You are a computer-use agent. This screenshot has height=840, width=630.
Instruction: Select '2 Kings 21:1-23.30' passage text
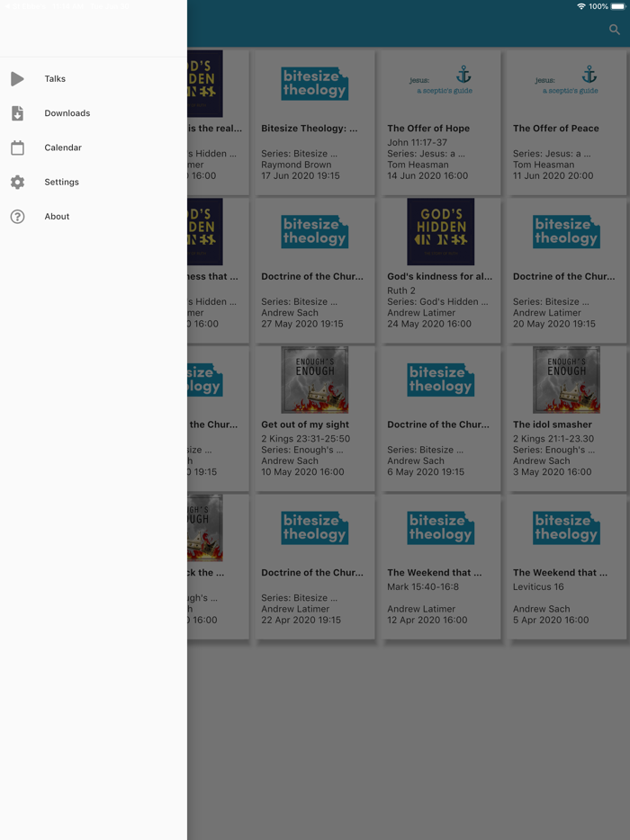(x=553, y=439)
